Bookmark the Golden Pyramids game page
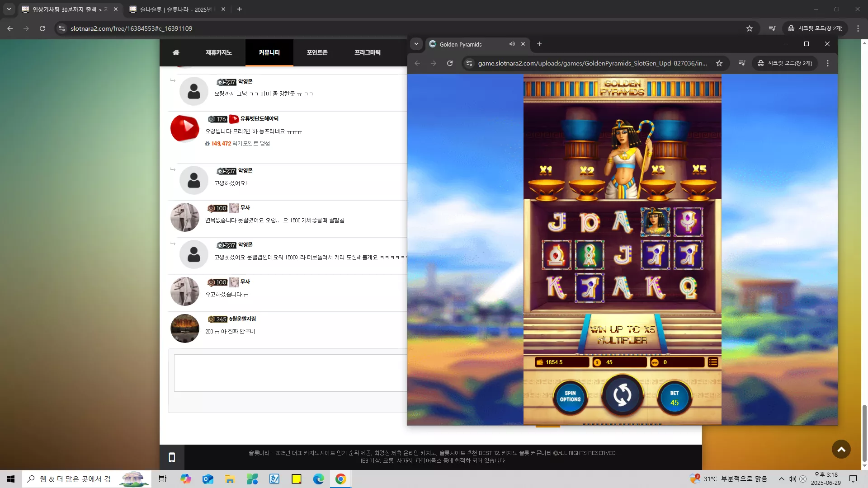This screenshot has width=868, height=488. coord(719,63)
